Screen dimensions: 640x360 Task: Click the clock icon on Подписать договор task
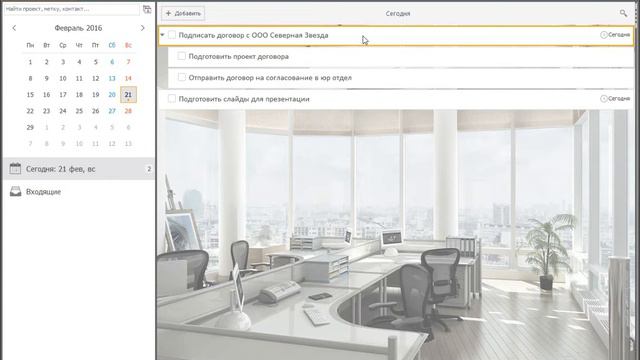coord(603,35)
